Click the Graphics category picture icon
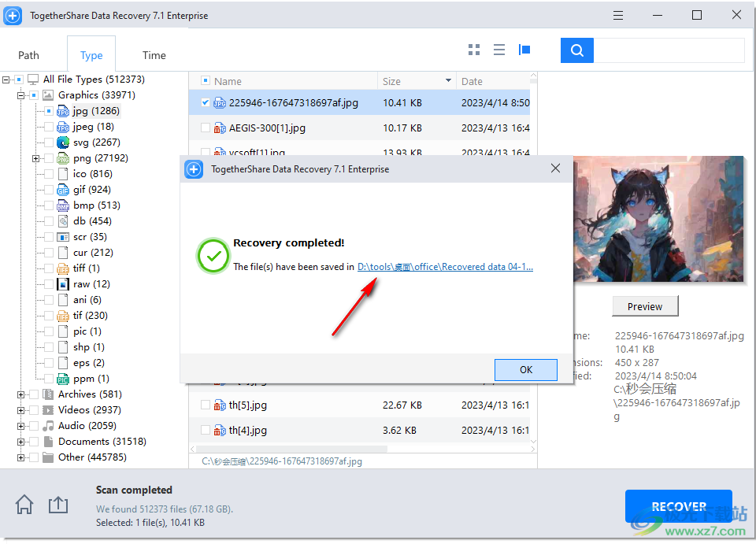756x544 pixels. (48, 95)
